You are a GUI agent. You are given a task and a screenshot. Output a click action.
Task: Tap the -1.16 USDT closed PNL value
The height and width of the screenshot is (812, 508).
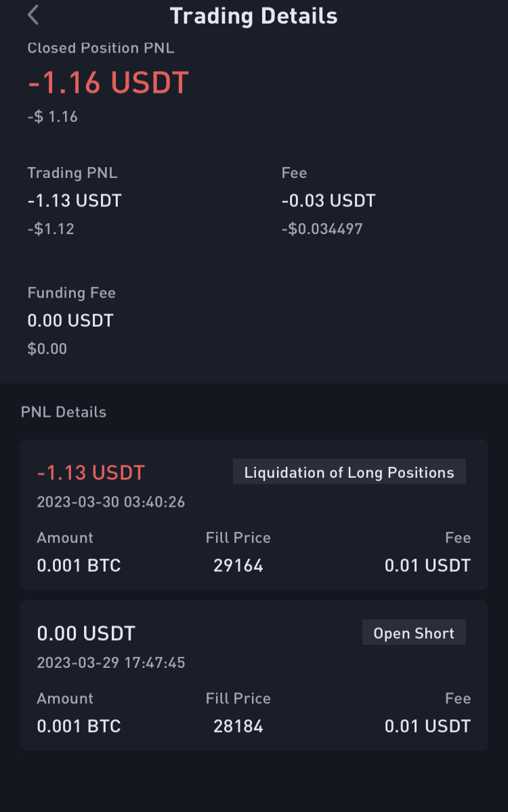pos(108,83)
